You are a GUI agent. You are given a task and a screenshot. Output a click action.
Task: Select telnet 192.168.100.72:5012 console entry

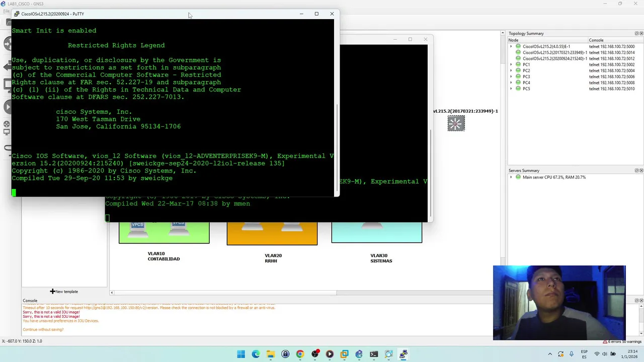[x=611, y=58]
